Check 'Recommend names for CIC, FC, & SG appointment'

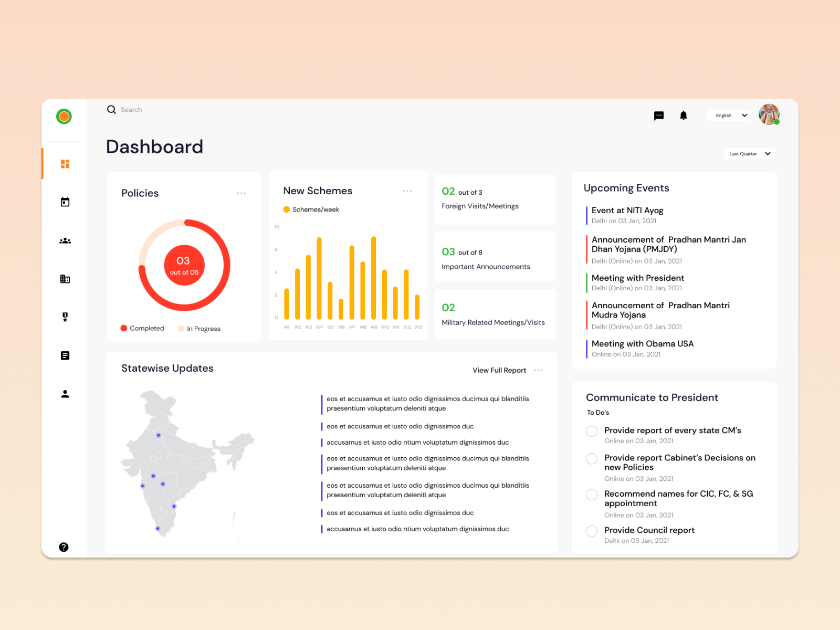(592, 495)
